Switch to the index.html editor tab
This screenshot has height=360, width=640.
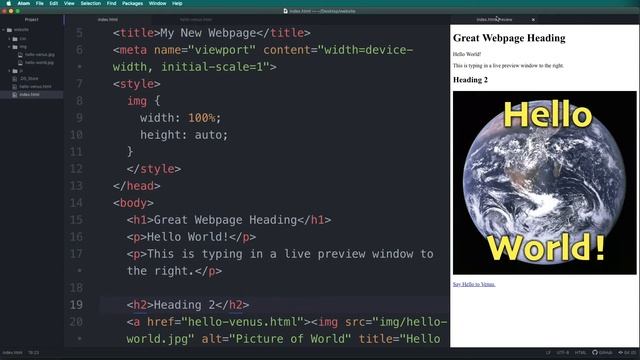(x=108, y=20)
